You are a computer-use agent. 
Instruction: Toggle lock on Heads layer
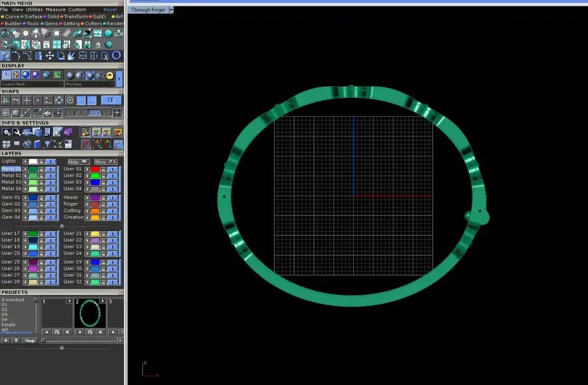pos(103,198)
